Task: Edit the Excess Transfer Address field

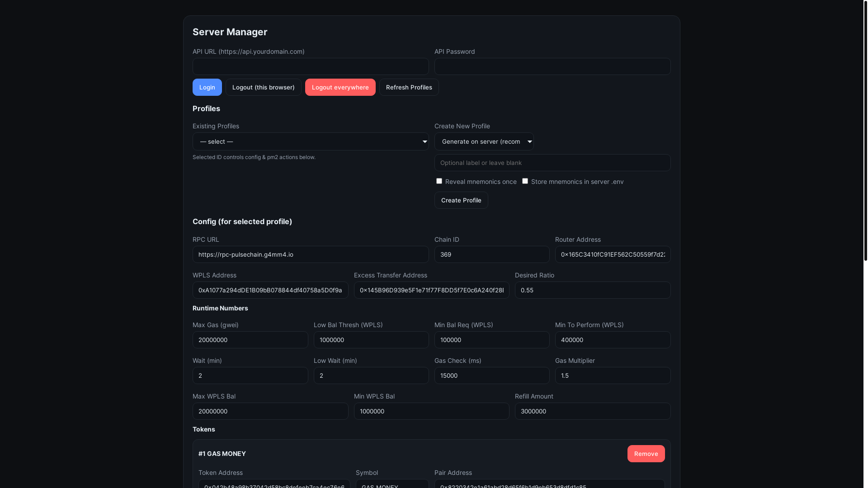Action: tap(432, 290)
